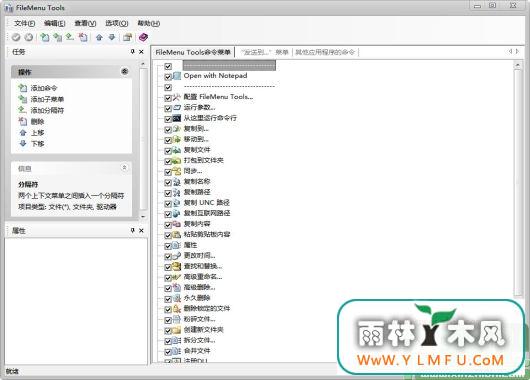Open the 选项(O) menu
530x380 pixels.
pos(117,23)
